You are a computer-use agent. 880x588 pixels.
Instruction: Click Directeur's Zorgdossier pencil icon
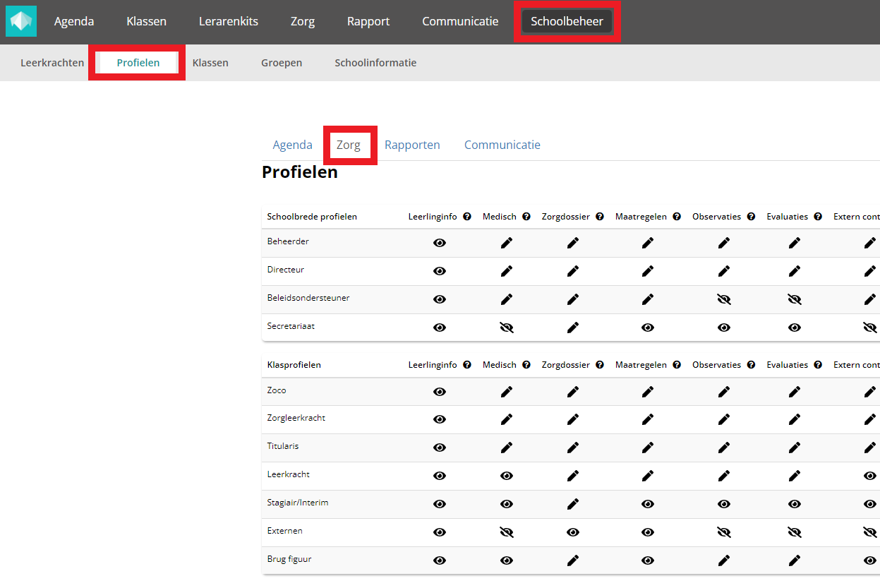(573, 271)
